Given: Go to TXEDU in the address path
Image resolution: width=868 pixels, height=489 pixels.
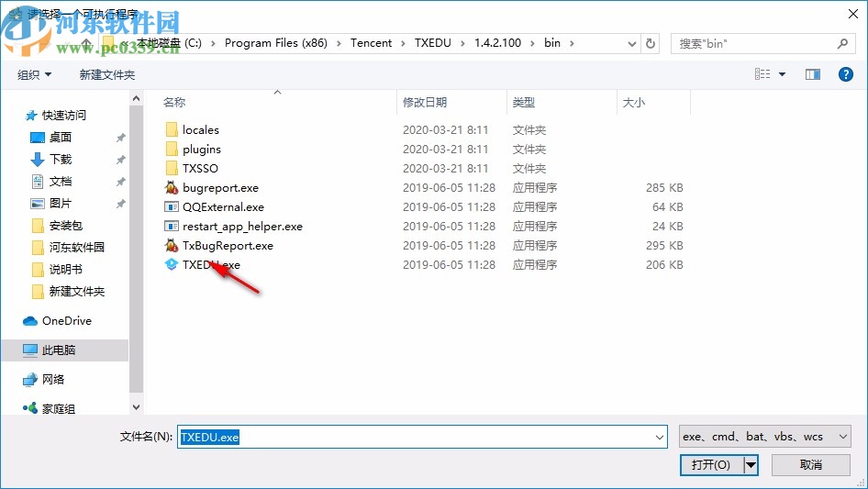Looking at the screenshot, I should (x=433, y=43).
